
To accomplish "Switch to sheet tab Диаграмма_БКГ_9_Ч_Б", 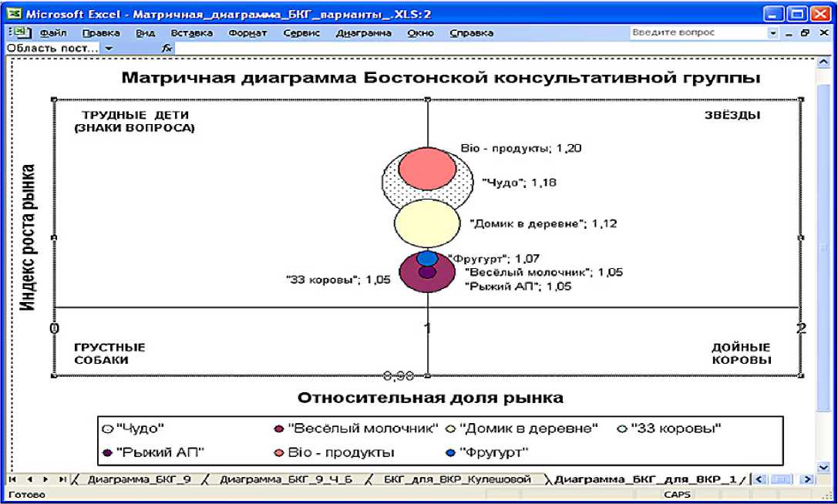I will pyautogui.click(x=286, y=479).
